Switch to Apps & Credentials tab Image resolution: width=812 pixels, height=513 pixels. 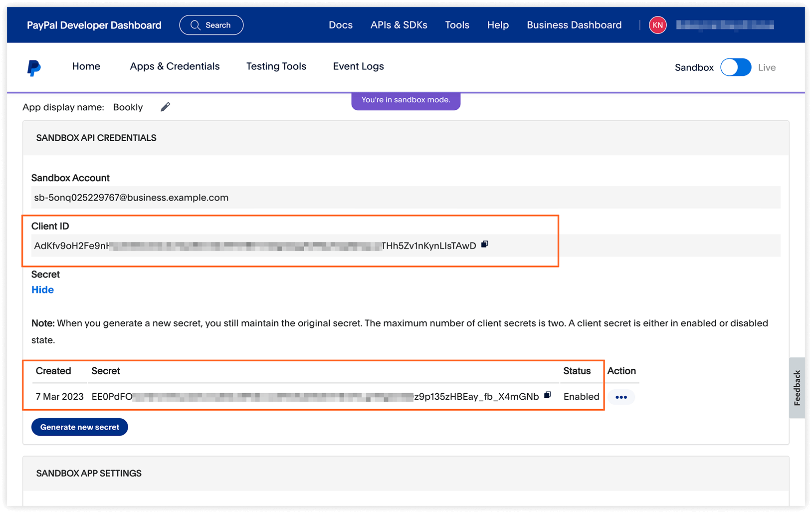175,66
